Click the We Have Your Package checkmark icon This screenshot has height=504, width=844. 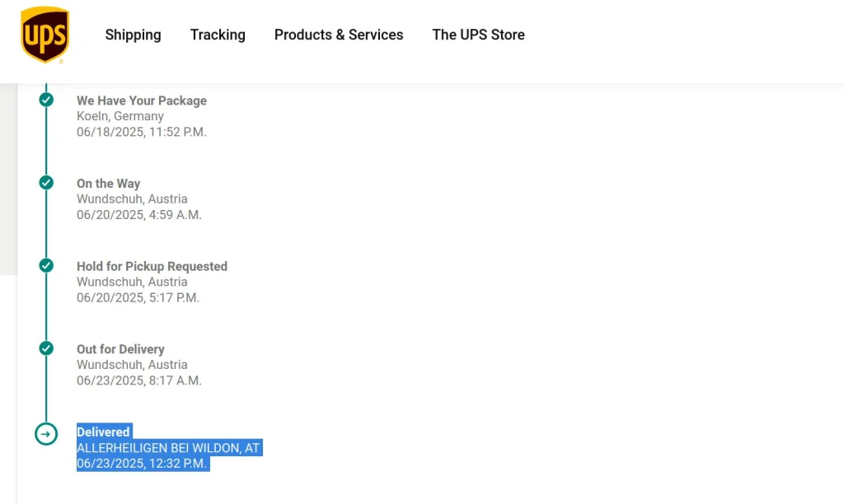46,100
